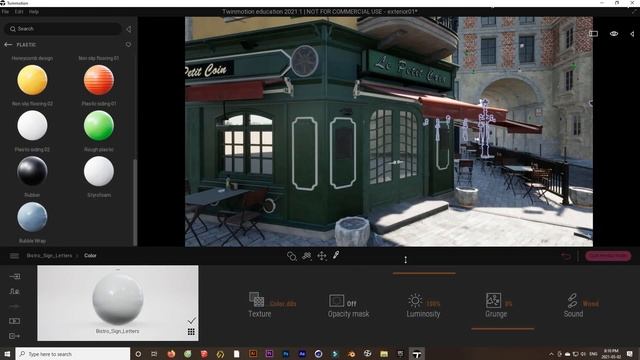Click the Texture icon

coord(257,299)
